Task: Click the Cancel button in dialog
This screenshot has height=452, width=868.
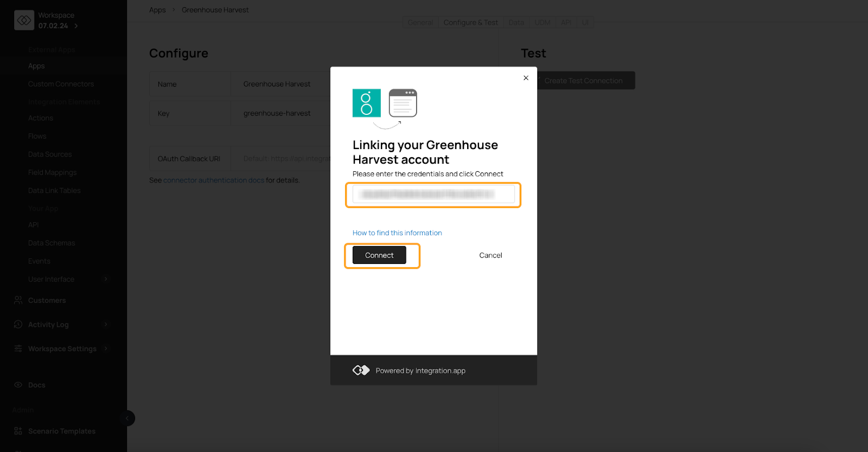Action: [x=490, y=255]
